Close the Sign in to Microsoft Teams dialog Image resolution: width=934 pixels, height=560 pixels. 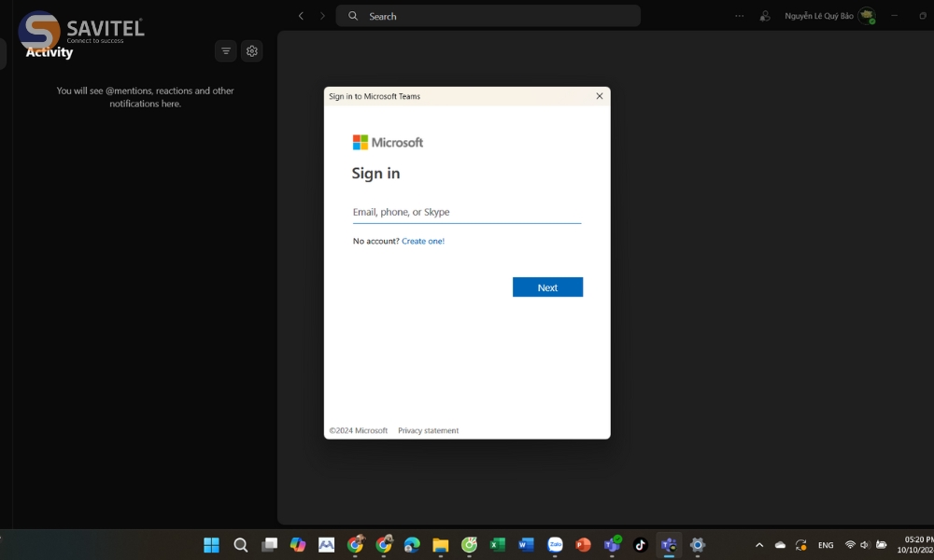600,96
